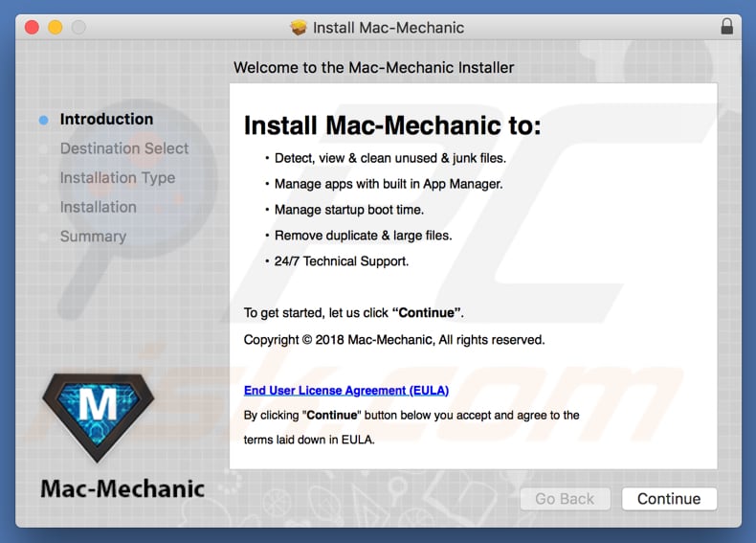The image size is (756, 543).
Task: Go to the Installation Type step
Action: pyautogui.click(x=118, y=178)
